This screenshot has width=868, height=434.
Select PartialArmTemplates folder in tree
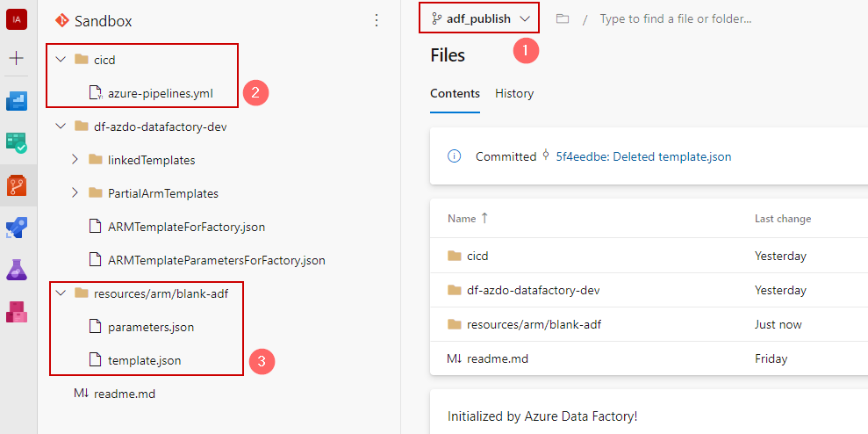162,193
